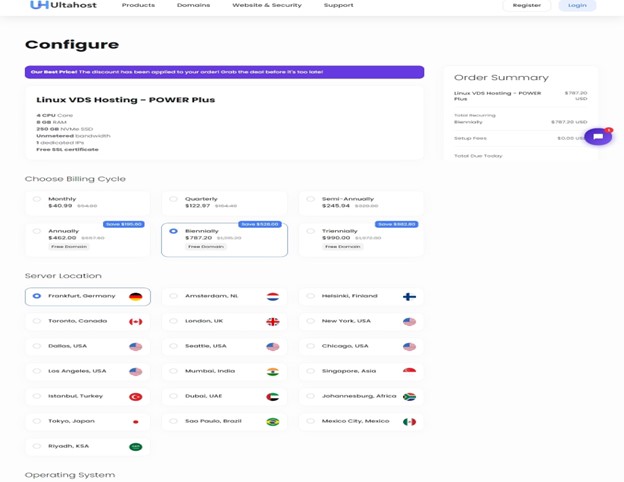Click the Free SSL certificate text
The image size is (624, 482).
pos(67,150)
